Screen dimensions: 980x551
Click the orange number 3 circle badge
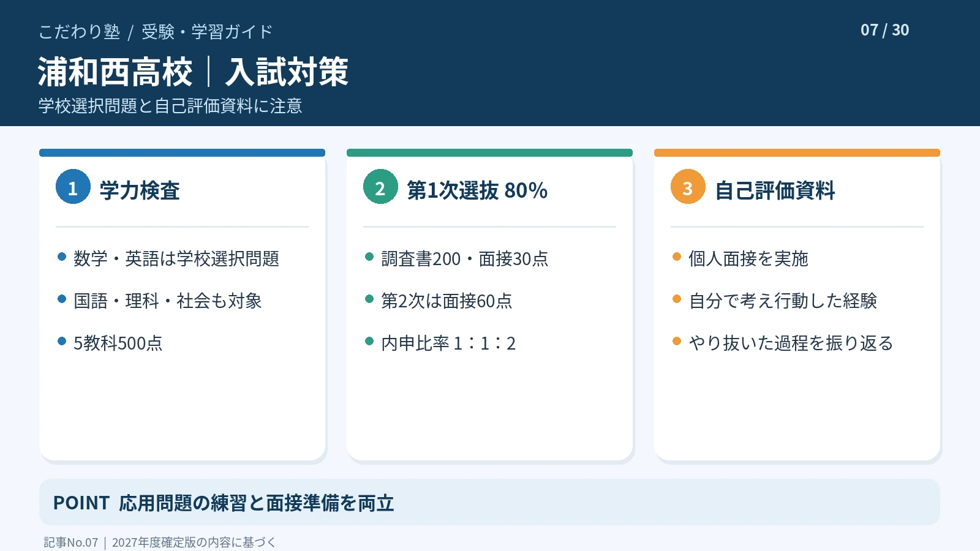(x=688, y=187)
